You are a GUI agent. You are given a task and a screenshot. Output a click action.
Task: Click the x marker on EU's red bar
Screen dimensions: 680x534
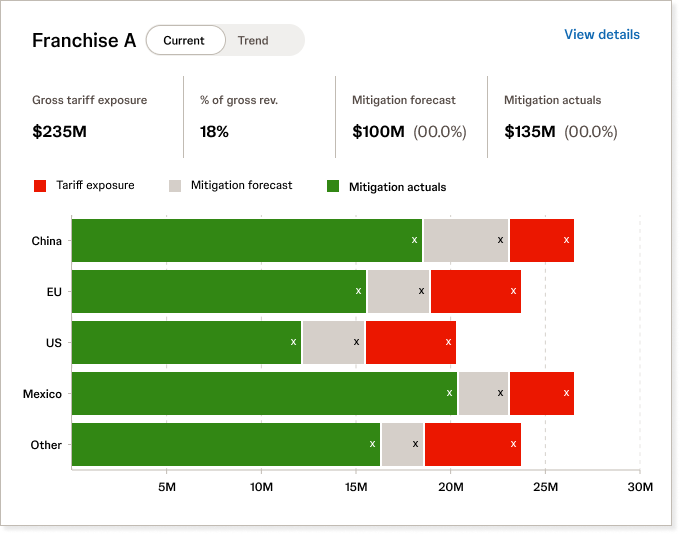click(513, 291)
